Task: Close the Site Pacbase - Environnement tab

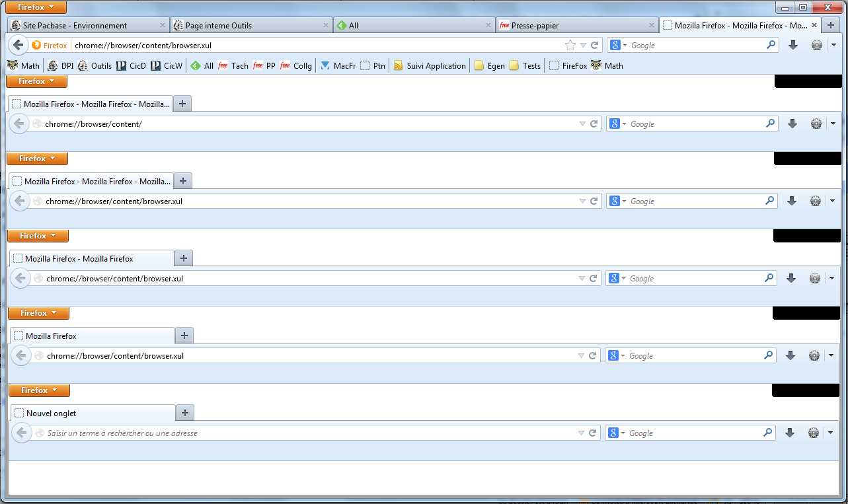Action: point(163,26)
